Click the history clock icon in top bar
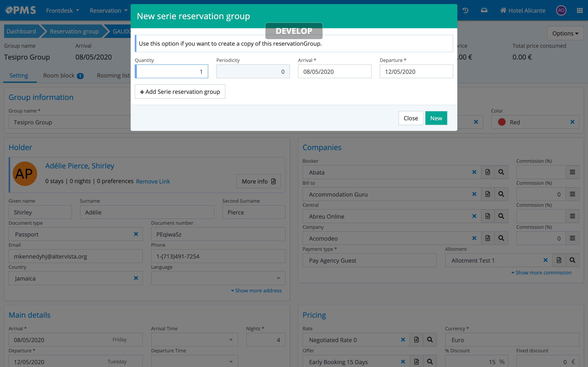 (465, 10)
